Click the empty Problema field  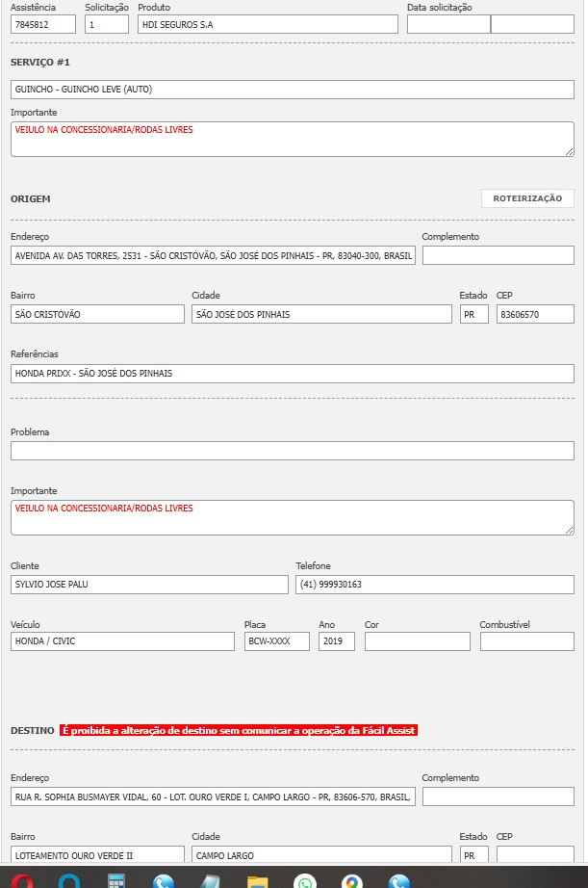click(x=293, y=451)
